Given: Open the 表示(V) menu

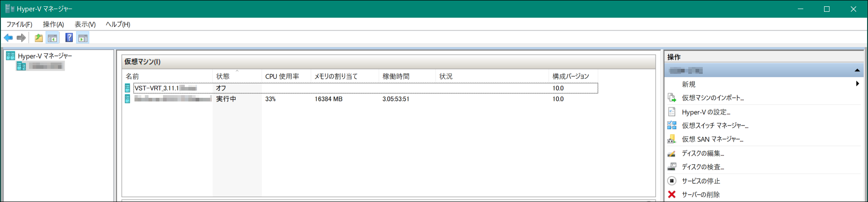Looking at the screenshot, I should 85,24.
